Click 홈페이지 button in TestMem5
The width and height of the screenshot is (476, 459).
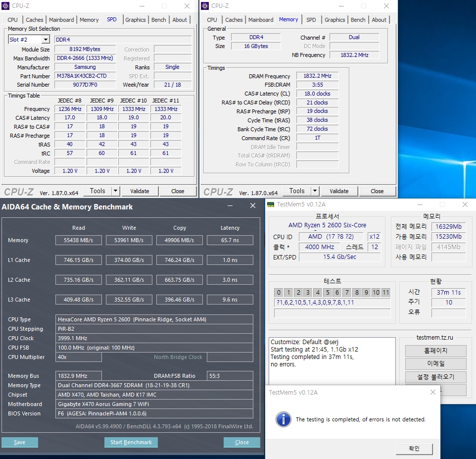pos(435,351)
